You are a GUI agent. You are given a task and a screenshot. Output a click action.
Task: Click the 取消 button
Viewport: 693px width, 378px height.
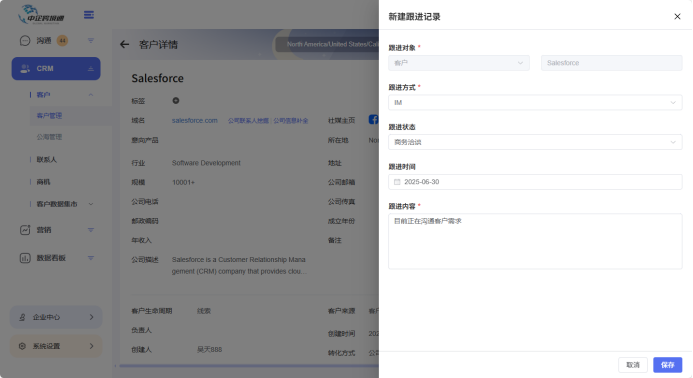[x=633, y=365]
